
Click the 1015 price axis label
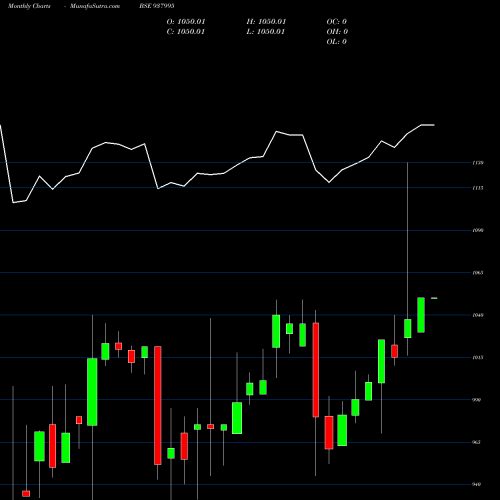click(x=478, y=357)
